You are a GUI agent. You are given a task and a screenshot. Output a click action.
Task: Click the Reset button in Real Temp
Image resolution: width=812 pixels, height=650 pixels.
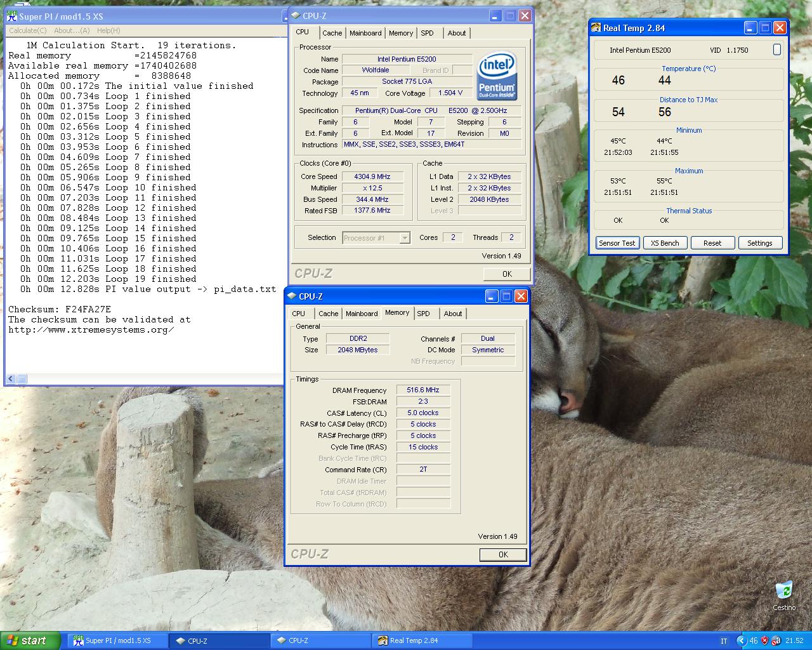(712, 243)
